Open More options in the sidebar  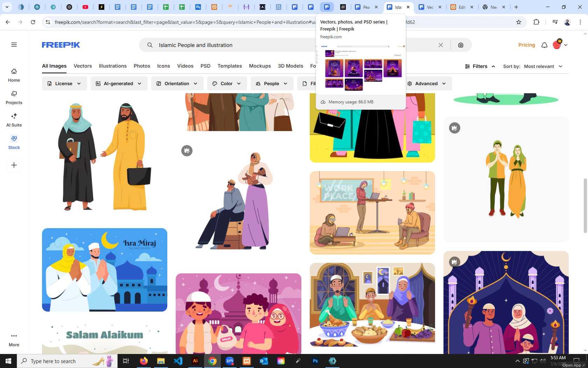14,340
